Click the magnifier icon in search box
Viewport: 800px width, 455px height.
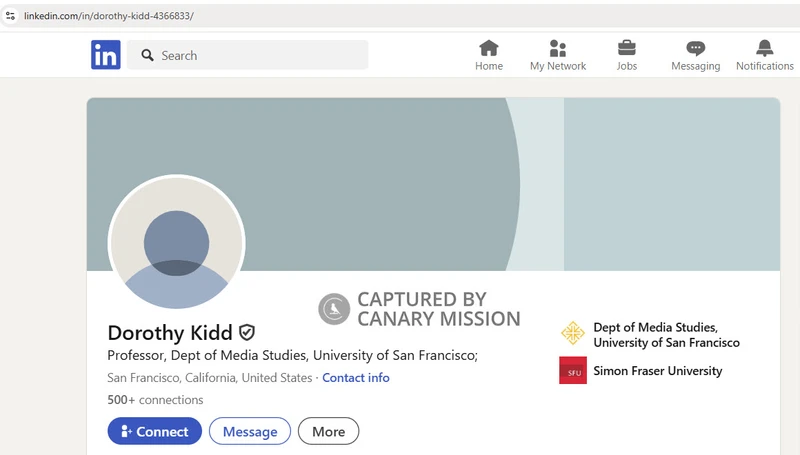(147, 55)
